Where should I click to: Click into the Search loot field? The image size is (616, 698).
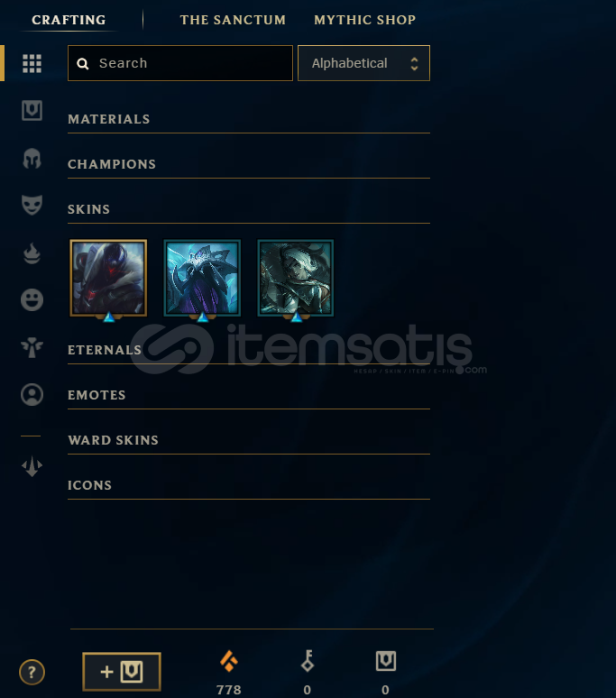[x=180, y=63]
